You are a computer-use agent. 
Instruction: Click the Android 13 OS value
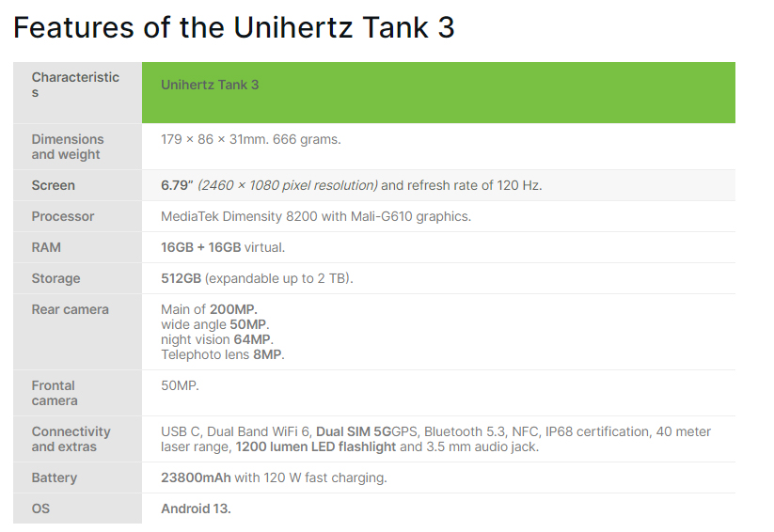[x=196, y=509]
